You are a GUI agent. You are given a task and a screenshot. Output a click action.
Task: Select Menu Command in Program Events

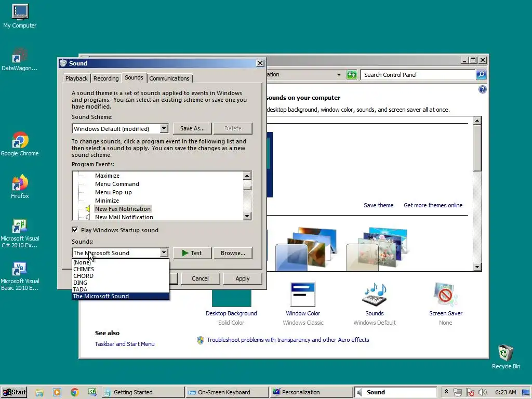click(x=117, y=184)
